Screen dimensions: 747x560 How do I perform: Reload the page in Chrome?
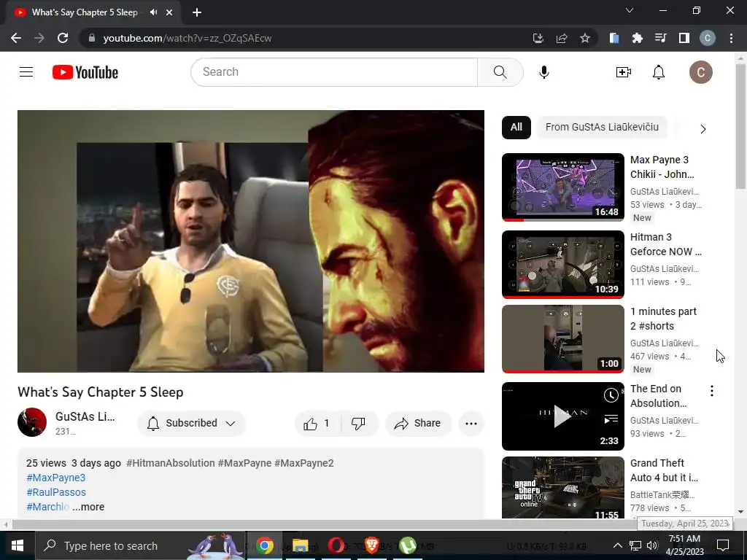click(x=63, y=38)
